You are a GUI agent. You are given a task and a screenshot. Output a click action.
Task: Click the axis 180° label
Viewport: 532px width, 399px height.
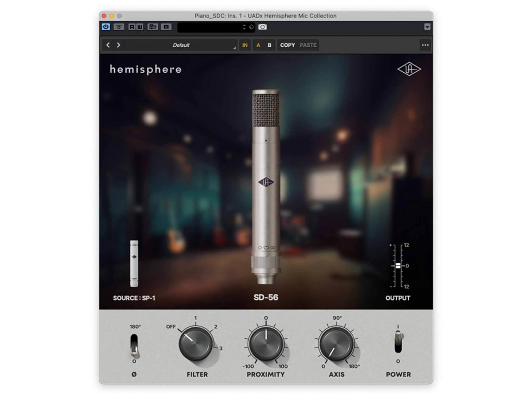click(x=354, y=366)
